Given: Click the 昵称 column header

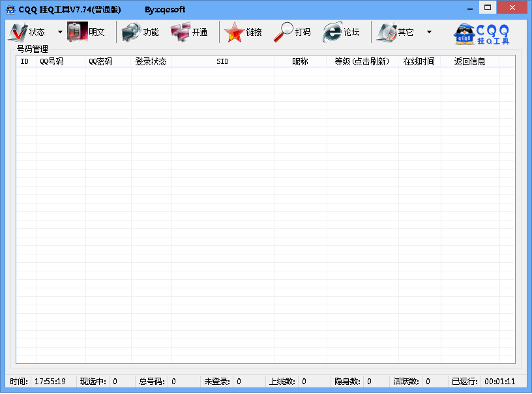Looking at the screenshot, I should point(301,61).
